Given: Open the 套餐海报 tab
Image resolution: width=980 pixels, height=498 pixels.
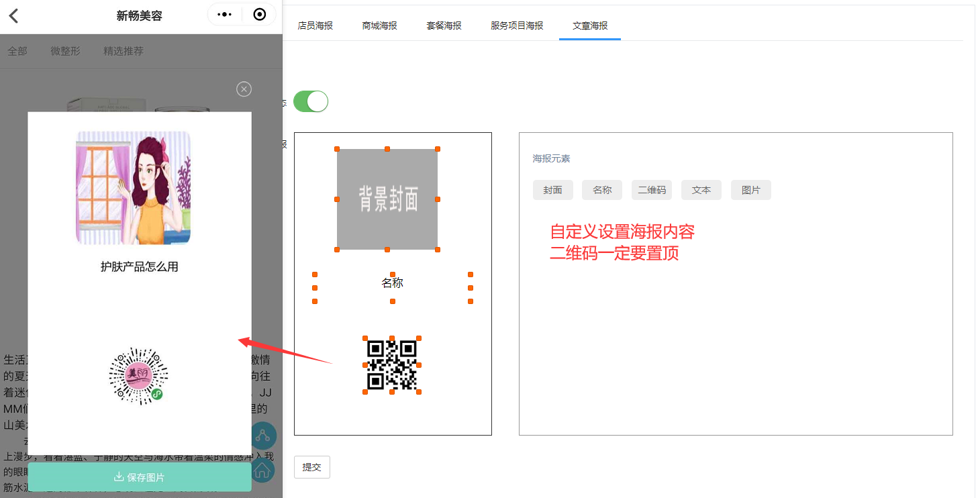Looking at the screenshot, I should 444,26.
